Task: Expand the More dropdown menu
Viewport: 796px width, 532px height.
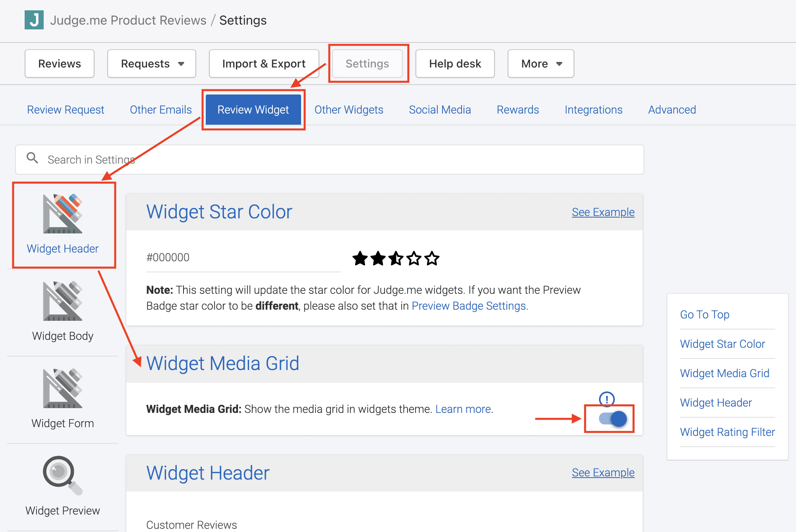Action: pyautogui.click(x=541, y=64)
